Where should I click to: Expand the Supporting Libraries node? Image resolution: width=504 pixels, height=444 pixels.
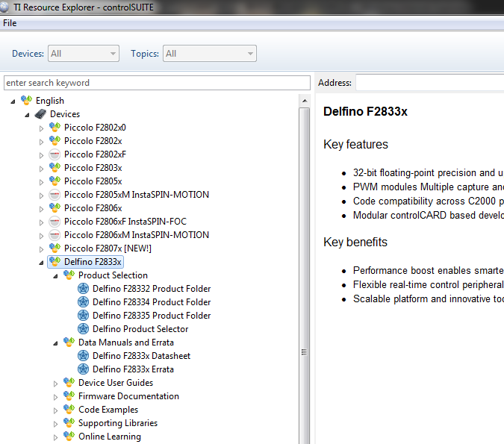[x=55, y=424]
